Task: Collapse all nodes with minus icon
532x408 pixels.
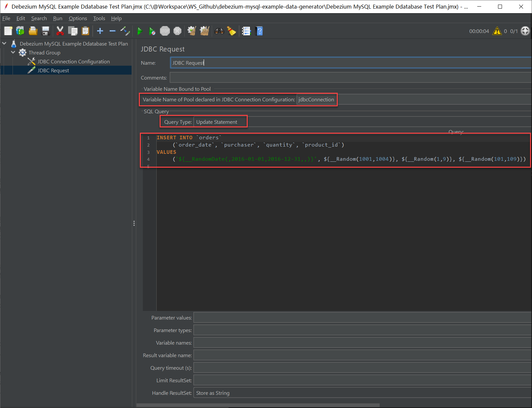Action: (112, 31)
